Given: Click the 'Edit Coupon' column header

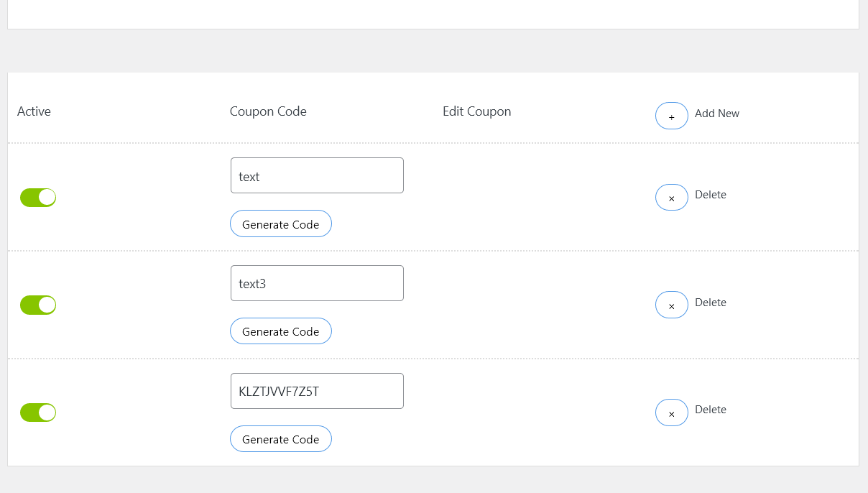Looking at the screenshot, I should pyautogui.click(x=476, y=111).
